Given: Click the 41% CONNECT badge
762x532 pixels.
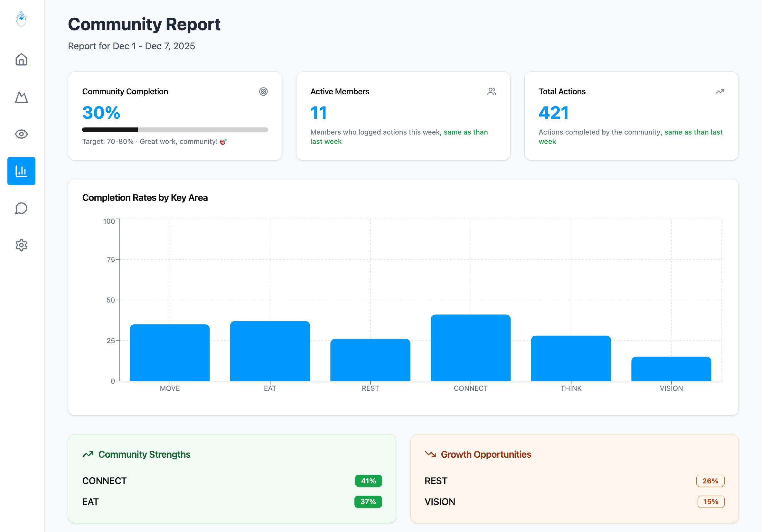Looking at the screenshot, I should [368, 481].
